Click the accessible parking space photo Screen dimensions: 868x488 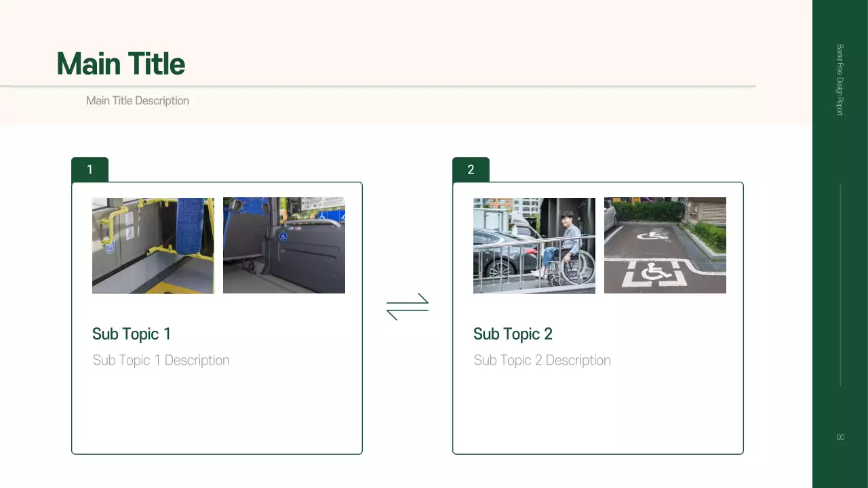pos(665,245)
